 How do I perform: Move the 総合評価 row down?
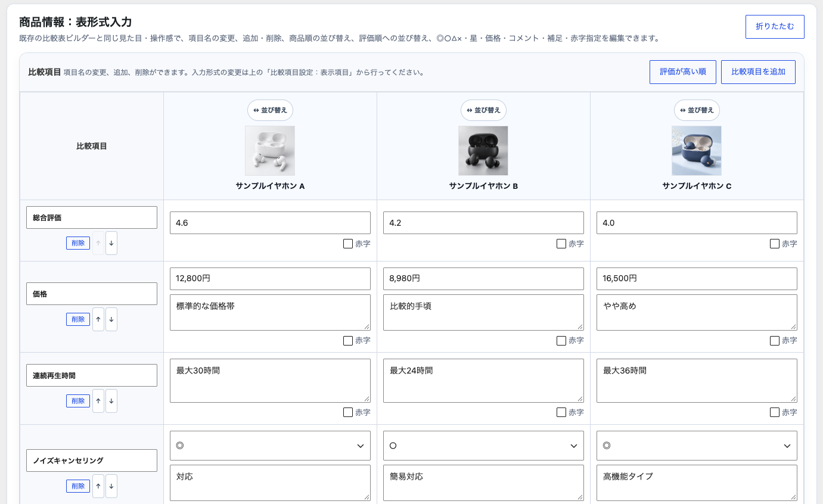(111, 243)
